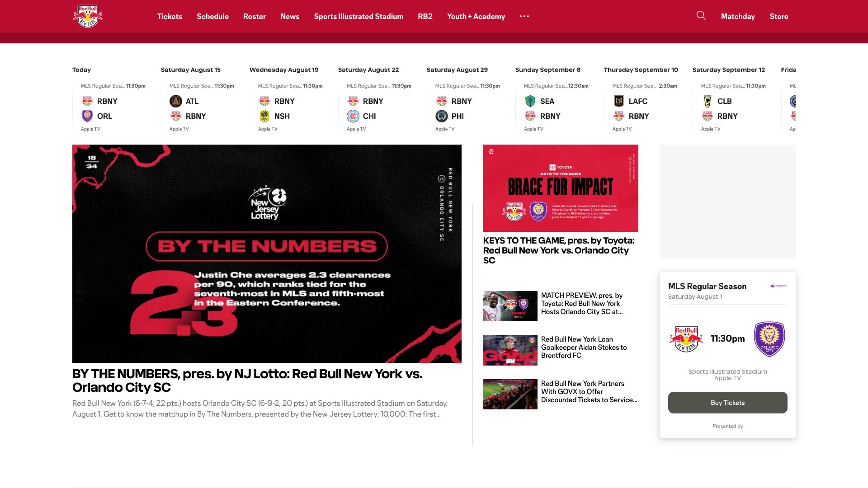Viewport: 868px width, 488px height.
Task: Click the Atlanta United crest on August 15
Action: pyautogui.click(x=176, y=101)
